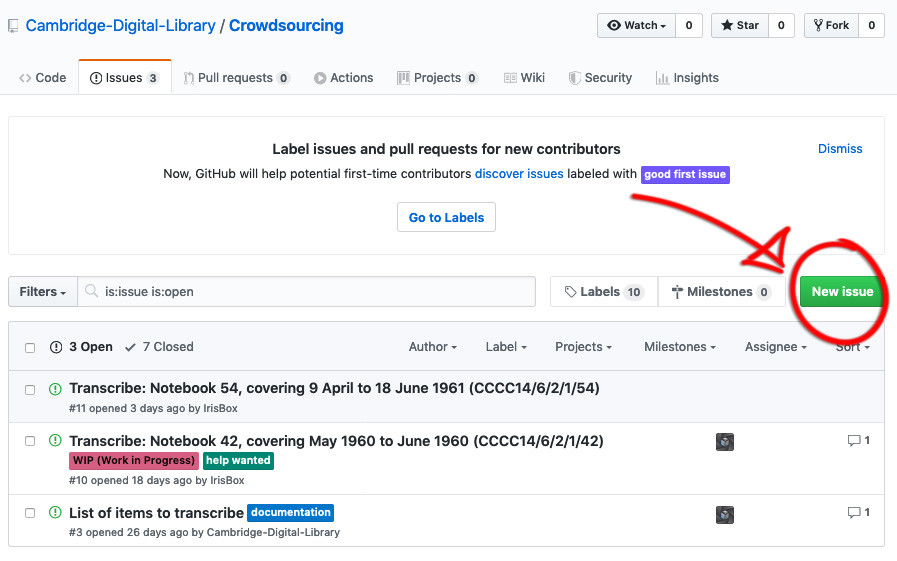Image resolution: width=897 pixels, height=561 pixels.
Task: Open the Transcribe Notebook 42 issue
Action: coord(336,441)
